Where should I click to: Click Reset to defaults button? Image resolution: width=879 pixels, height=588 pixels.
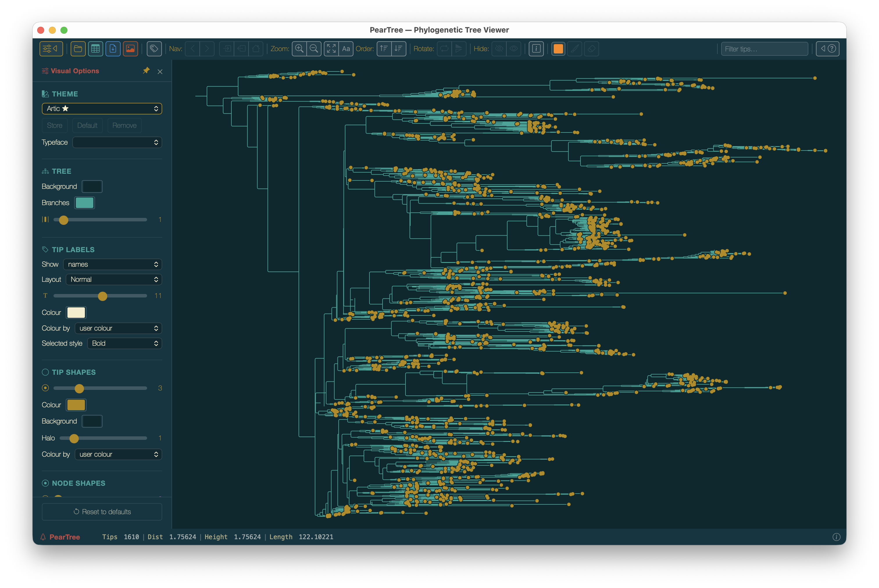102,512
